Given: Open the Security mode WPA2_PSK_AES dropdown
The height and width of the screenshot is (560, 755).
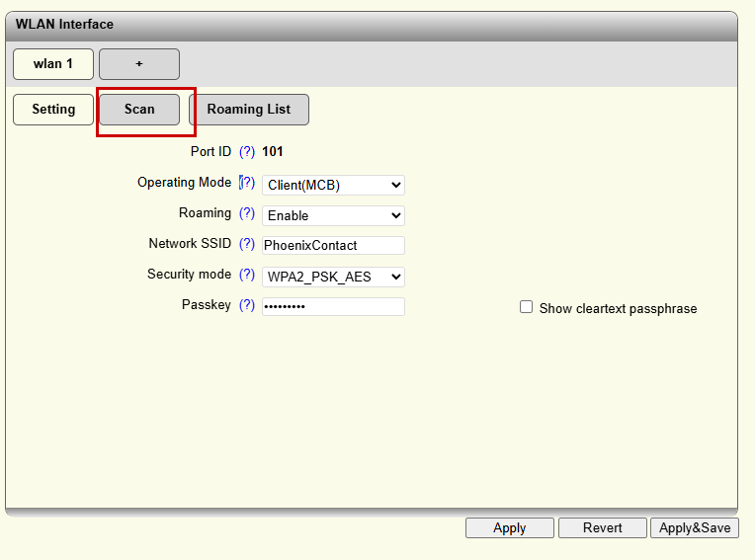Looking at the screenshot, I should (x=333, y=277).
